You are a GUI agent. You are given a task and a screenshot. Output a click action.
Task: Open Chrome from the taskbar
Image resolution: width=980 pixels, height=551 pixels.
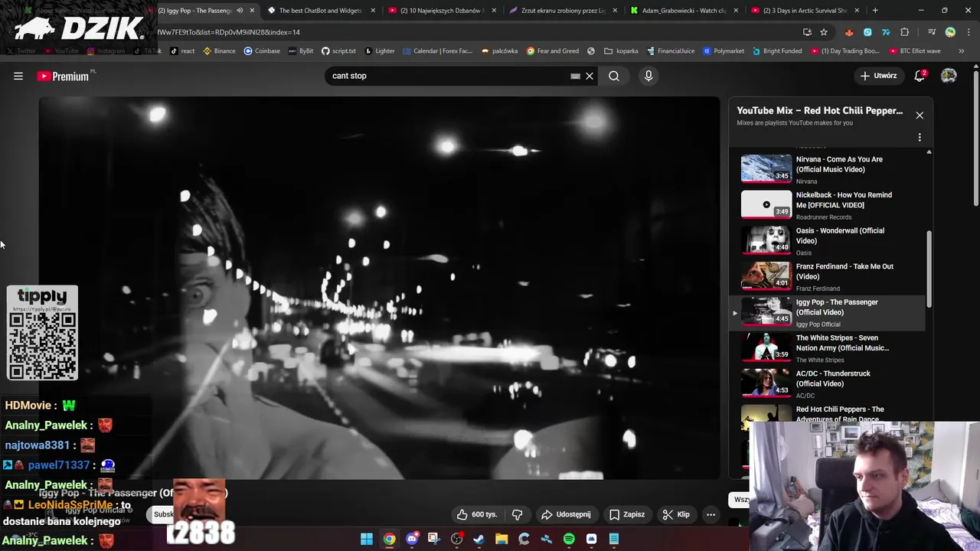389,539
